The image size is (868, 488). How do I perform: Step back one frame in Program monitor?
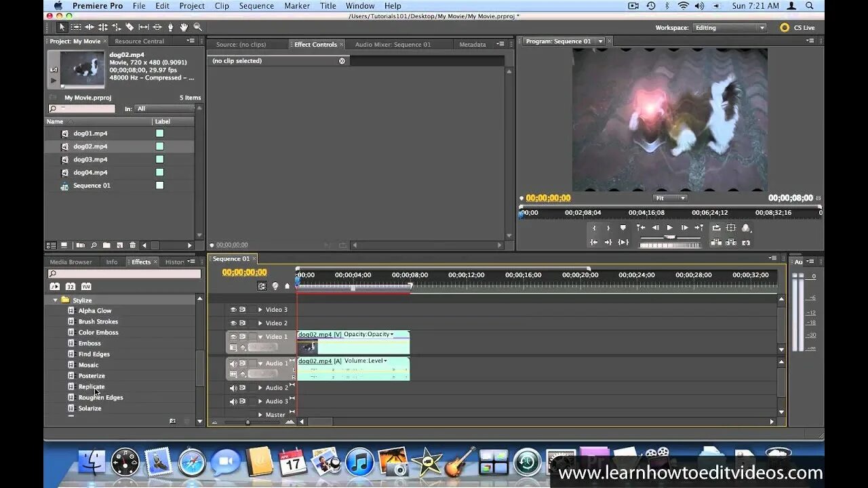pyautogui.click(x=656, y=228)
